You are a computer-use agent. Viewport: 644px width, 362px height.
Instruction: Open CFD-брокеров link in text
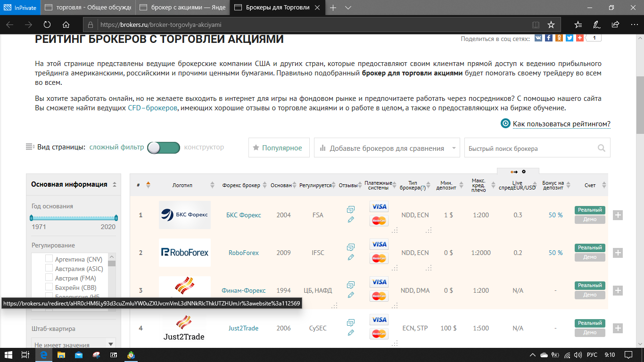pyautogui.click(x=153, y=108)
